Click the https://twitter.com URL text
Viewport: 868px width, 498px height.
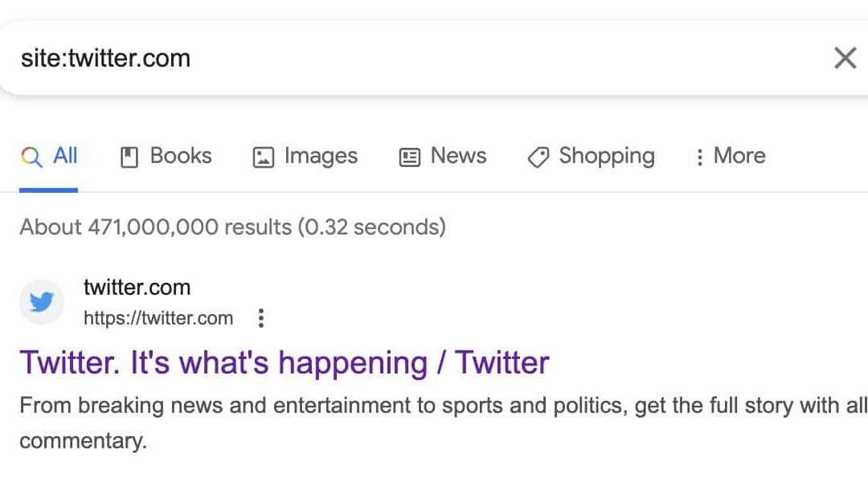pos(158,318)
